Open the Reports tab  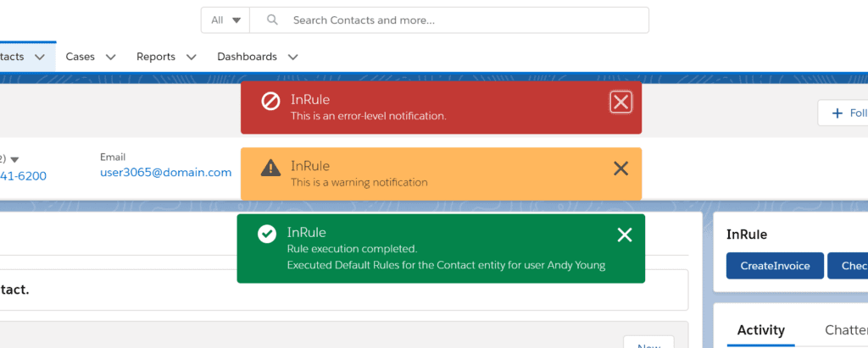156,57
